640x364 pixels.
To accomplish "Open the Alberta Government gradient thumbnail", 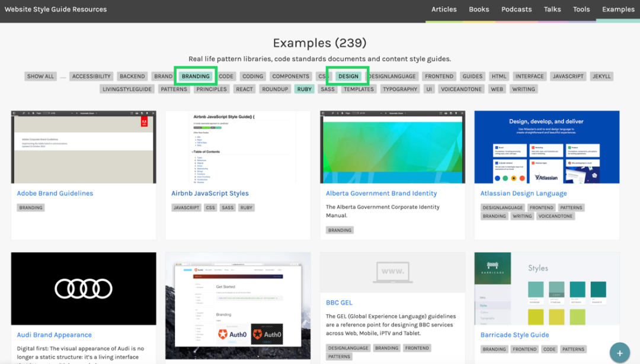I will pyautogui.click(x=392, y=147).
